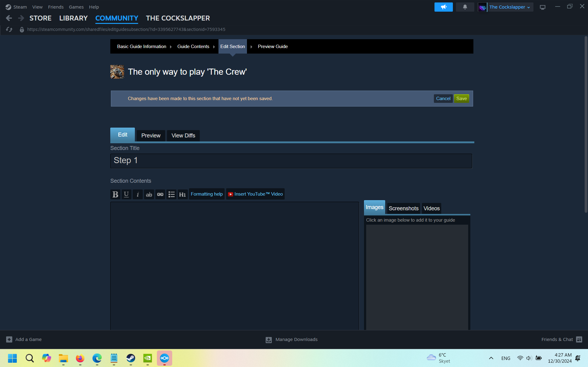The width and height of the screenshot is (588, 367).
Task: Open the Games menu
Action: [x=76, y=7]
